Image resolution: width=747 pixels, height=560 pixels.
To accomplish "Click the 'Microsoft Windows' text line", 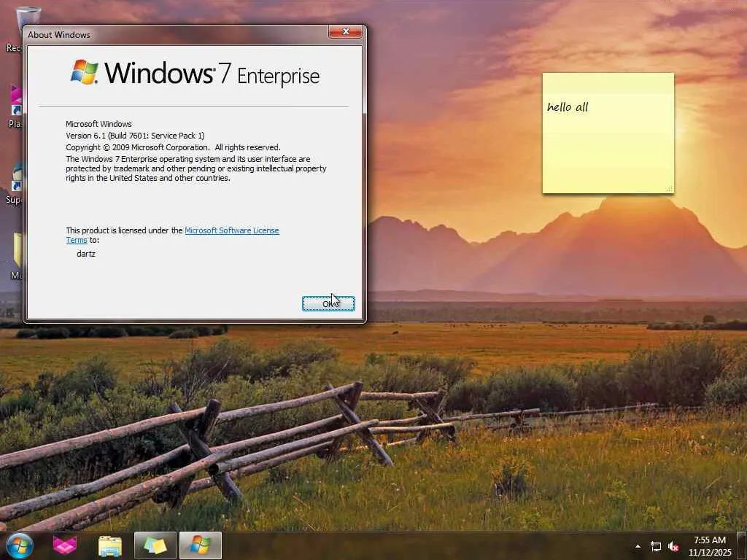I will coord(98,124).
